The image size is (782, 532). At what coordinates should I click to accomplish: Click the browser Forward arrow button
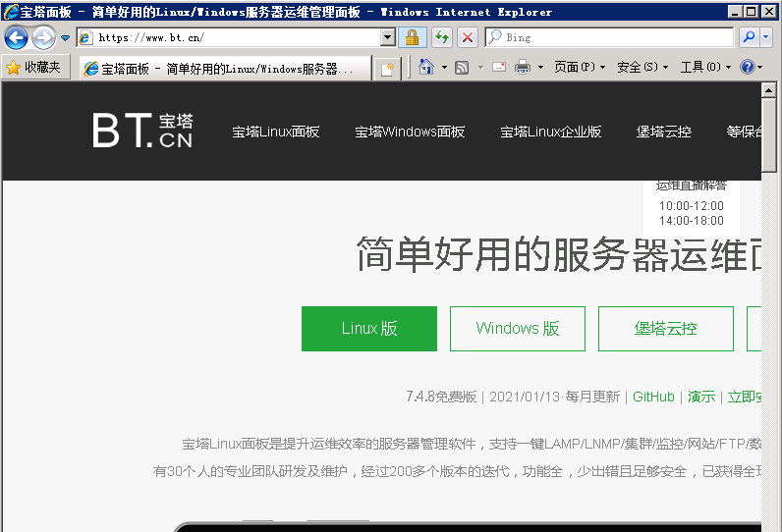click(44, 37)
